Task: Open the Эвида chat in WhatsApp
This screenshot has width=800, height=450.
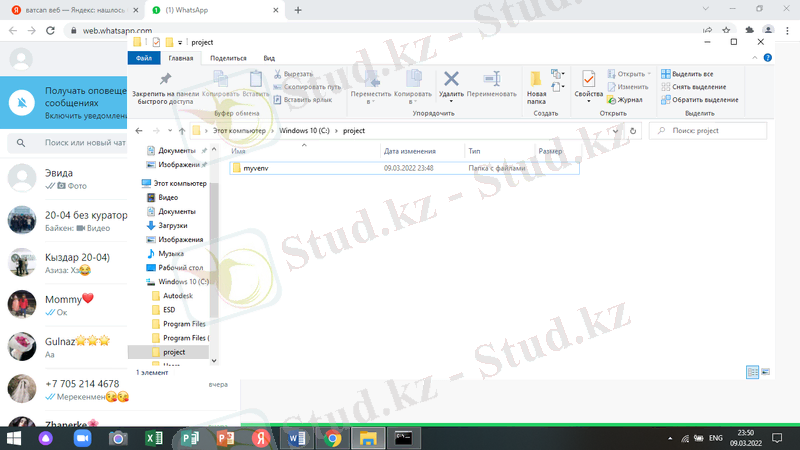Action: click(x=64, y=179)
